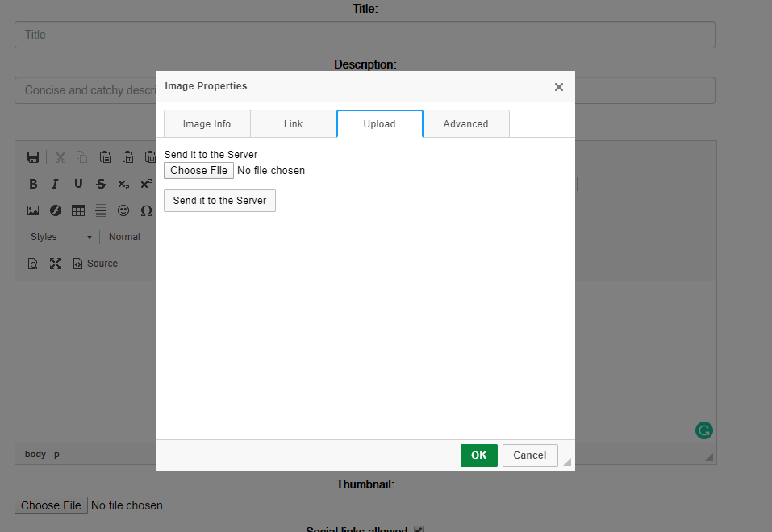Click the subscript icon

click(x=123, y=185)
